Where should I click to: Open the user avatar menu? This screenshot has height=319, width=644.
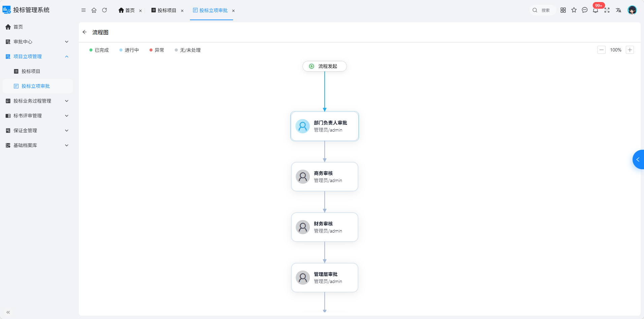coord(632,10)
